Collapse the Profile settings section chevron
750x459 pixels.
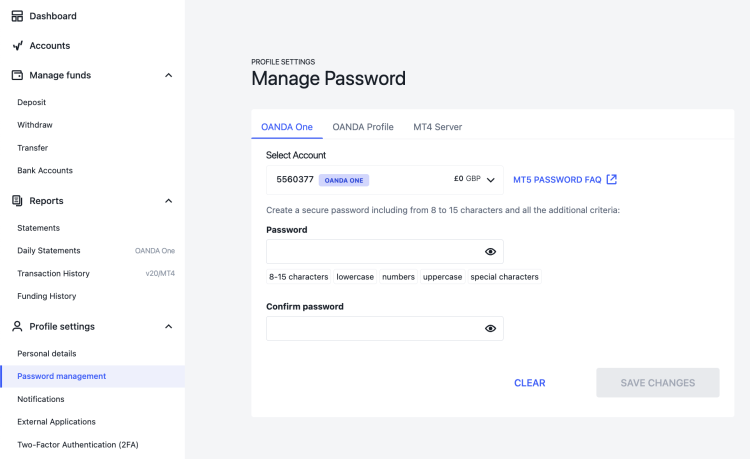[x=168, y=327]
